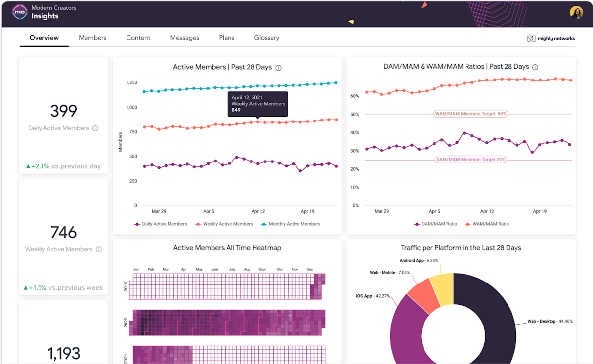Click the 'Web - Mobile - 7.04%' label

[x=390, y=273]
